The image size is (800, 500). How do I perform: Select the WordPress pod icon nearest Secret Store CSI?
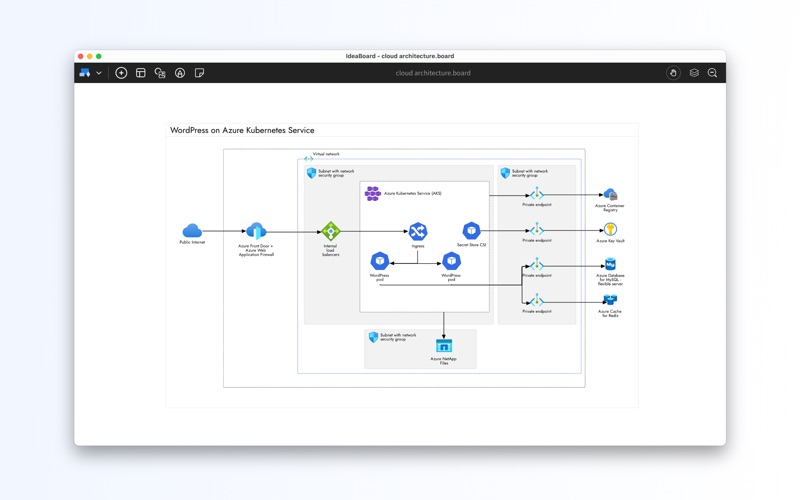click(452, 261)
